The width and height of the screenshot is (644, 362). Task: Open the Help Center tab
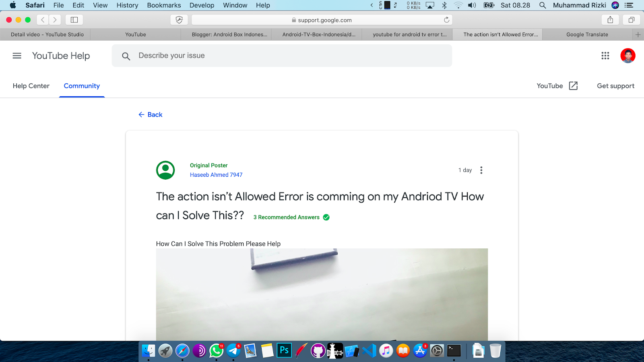coord(31,86)
